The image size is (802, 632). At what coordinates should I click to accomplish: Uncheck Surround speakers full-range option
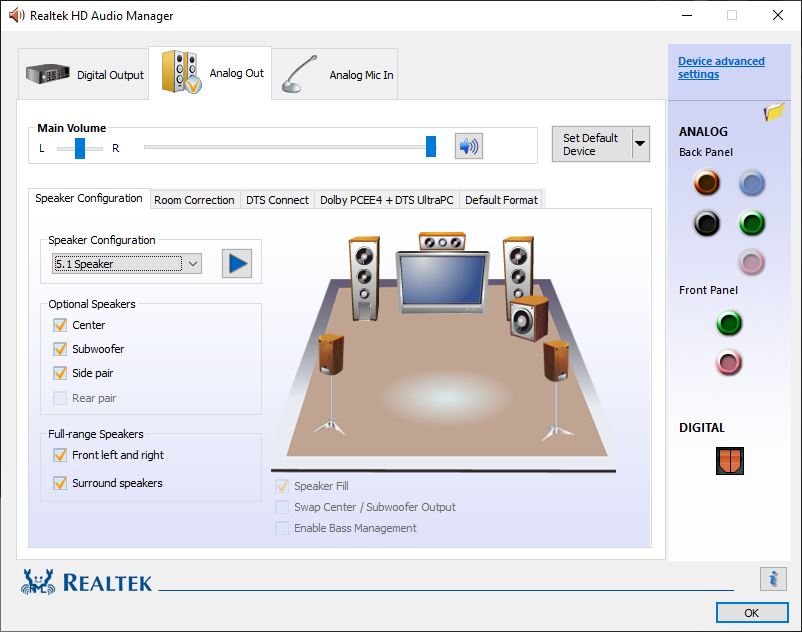[60, 483]
